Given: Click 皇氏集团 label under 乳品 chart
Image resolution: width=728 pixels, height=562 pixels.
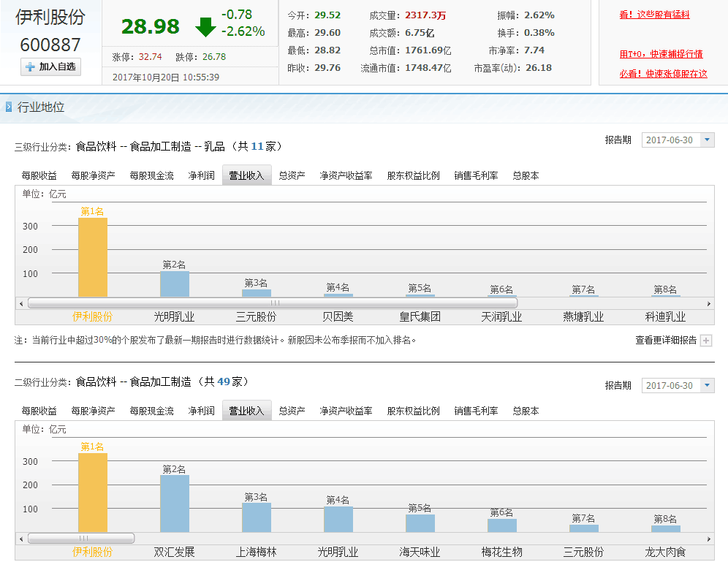Looking at the screenshot, I should click(420, 317).
